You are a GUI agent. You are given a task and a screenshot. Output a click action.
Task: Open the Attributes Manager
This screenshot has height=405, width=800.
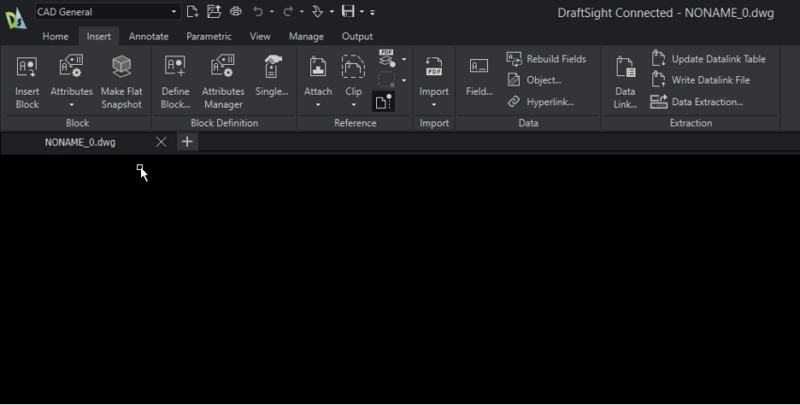pos(223,82)
